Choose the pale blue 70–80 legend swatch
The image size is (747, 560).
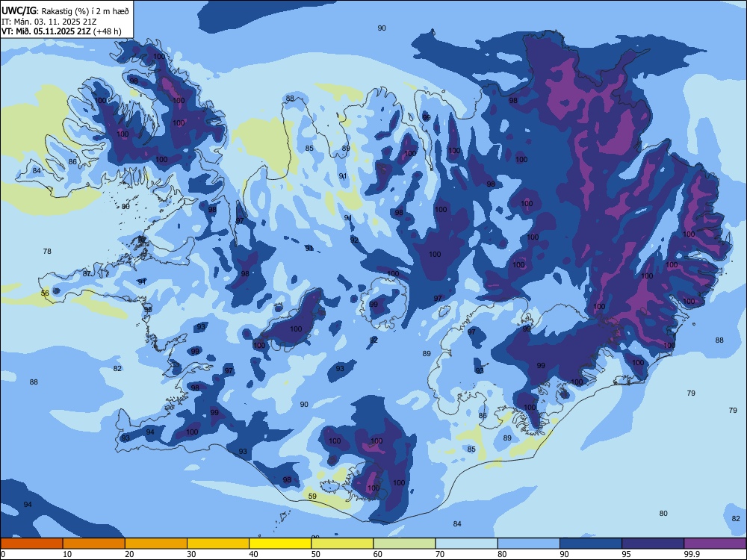(466, 544)
